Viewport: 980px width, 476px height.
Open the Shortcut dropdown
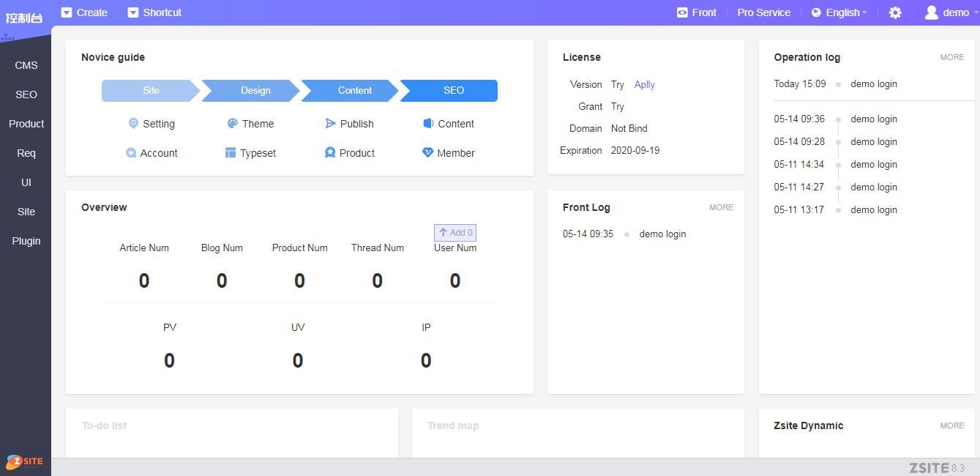154,12
